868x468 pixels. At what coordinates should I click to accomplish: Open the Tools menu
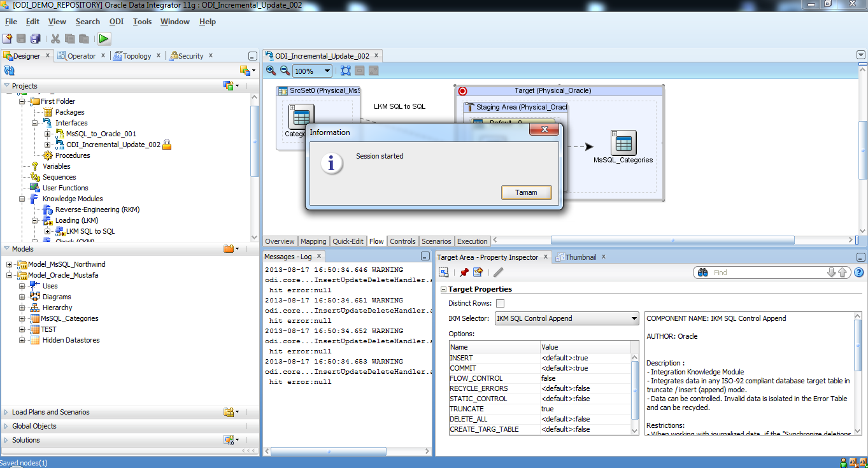(142, 22)
